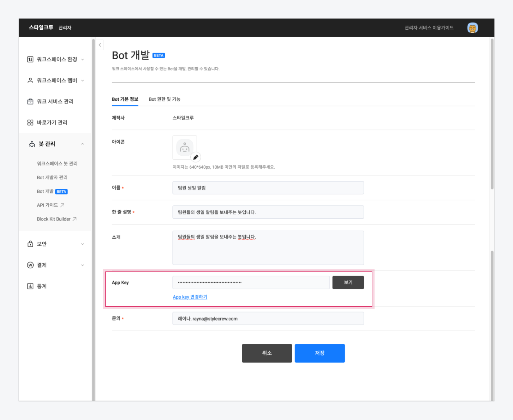Expand 보안 menu chevron
The image size is (513, 420).
click(x=83, y=244)
